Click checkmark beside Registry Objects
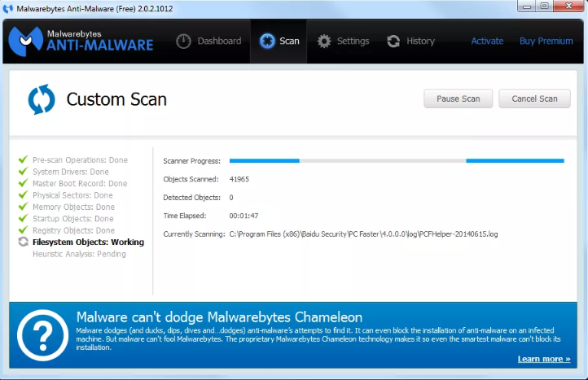The height and width of the screenshot is (380, 588). tap(24, 229)
